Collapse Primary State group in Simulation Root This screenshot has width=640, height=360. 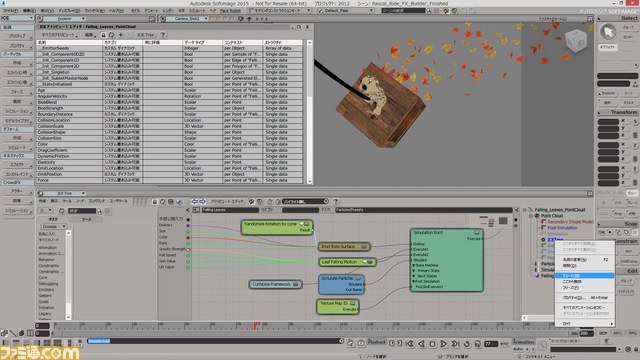click(414, 271)
